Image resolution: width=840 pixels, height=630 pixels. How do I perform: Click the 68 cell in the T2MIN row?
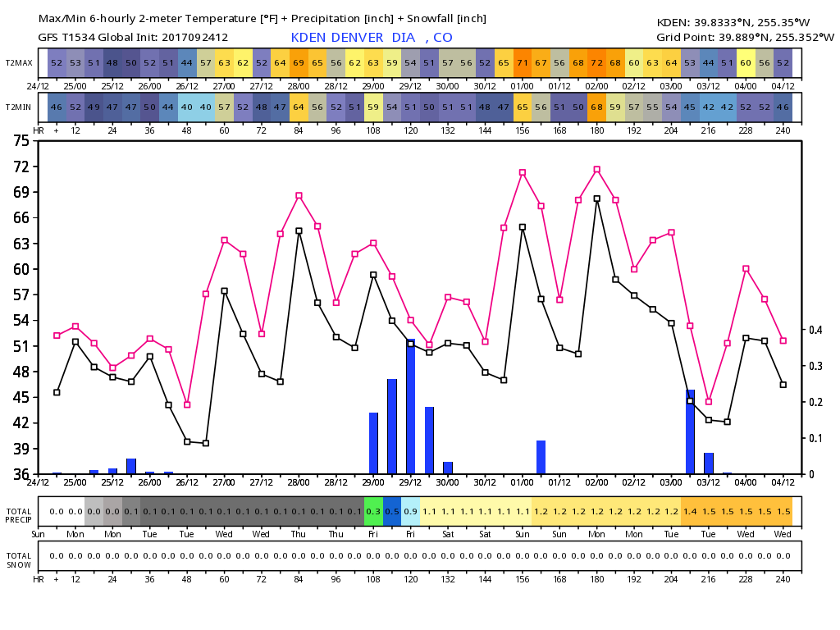pos(597,107)
